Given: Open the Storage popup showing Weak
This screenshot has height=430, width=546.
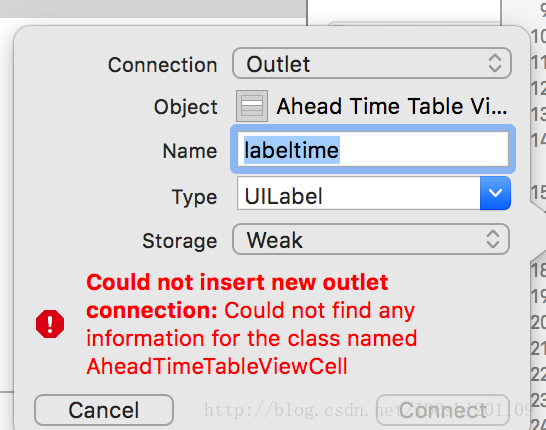Looking at the screenshot, I should [371, 239].
